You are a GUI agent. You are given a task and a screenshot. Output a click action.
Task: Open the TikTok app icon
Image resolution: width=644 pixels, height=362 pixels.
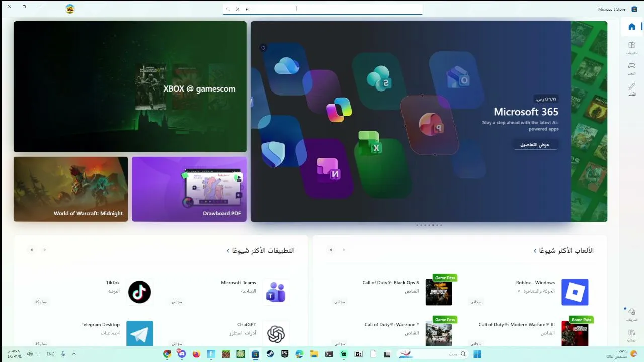(139, 292)
